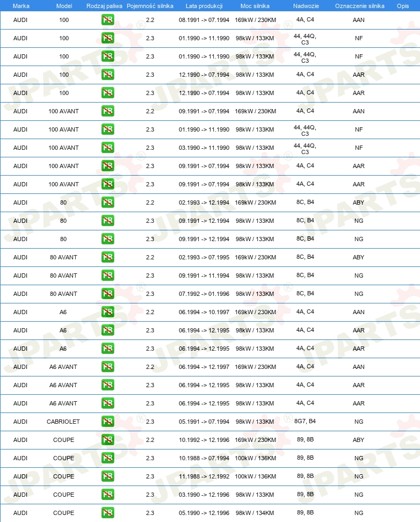Click the AAN engine code in the A6 Avant row
The height and width of the screenshot is (522, 420).
click(358, 367)
